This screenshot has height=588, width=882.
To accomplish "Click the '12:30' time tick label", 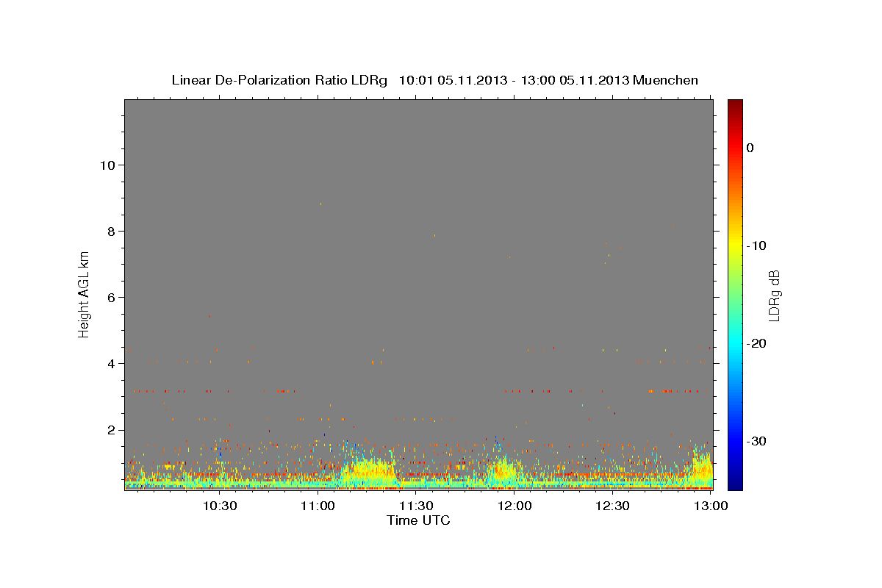I will pyautogui.click(x=612, y=506).
